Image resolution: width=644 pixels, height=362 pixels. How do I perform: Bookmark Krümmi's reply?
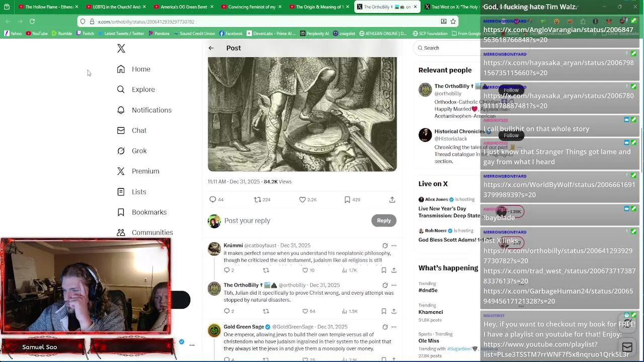[384, 270]
